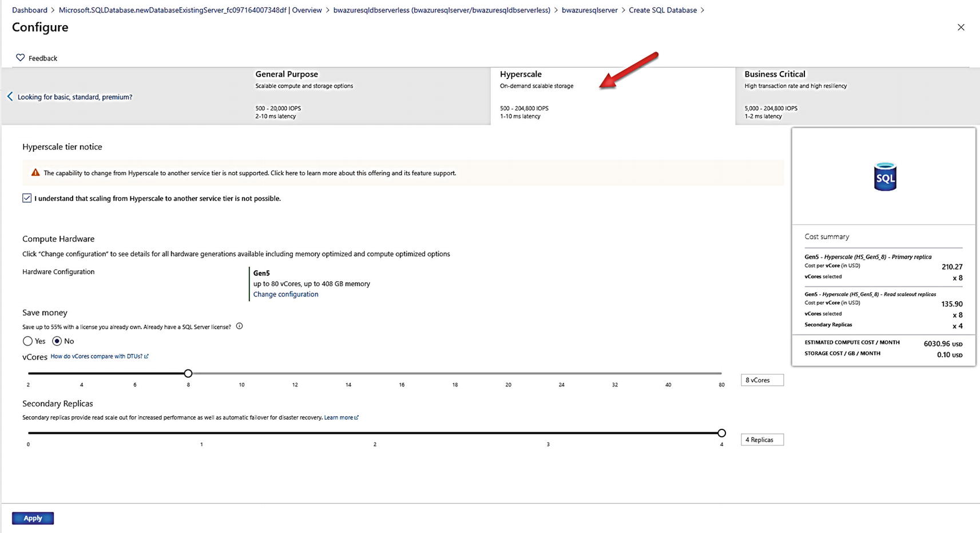The height and width of the screenshot is (533, 980).
Task: Open the General Purpose tier tab
Action: pos(368,96)
